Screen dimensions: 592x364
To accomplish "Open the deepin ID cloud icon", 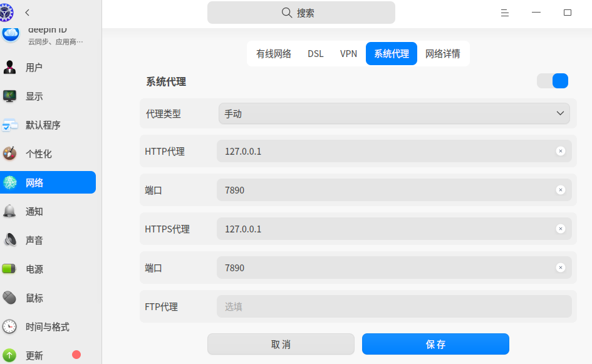I will tap(11, 34).
